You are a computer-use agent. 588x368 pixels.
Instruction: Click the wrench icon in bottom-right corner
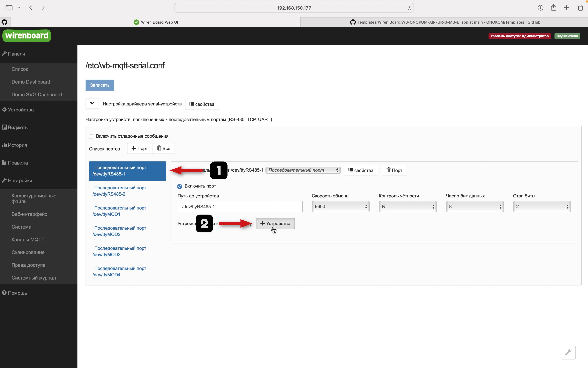click(x=568, y=352)
